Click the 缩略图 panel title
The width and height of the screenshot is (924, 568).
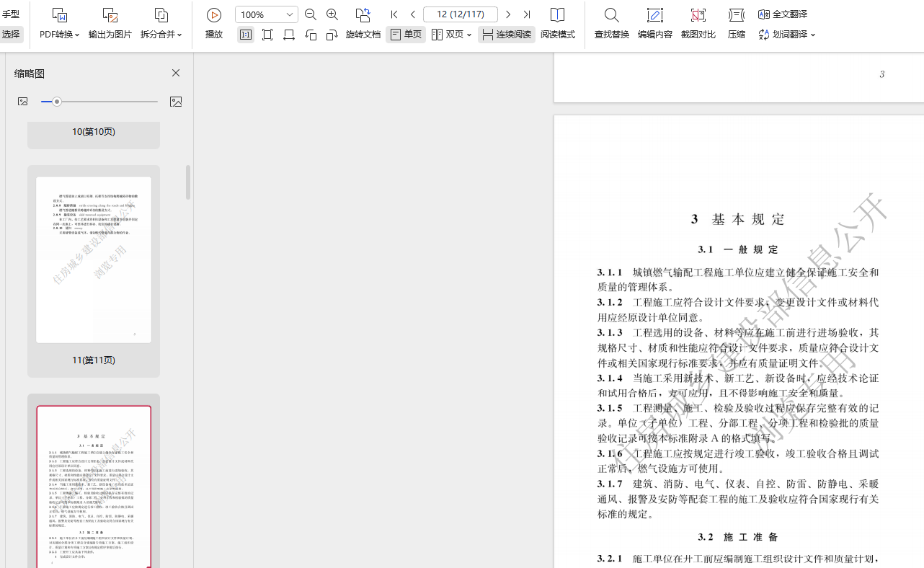click(x=30, y=74)
